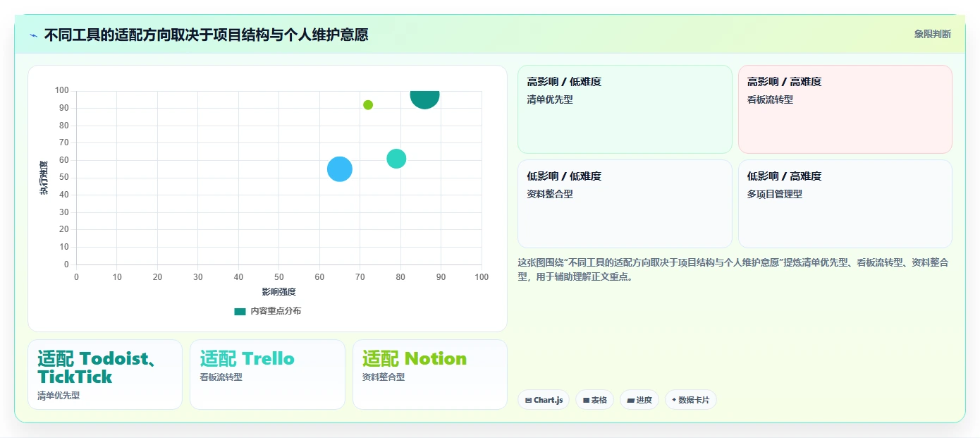Click the 内容重点分布 legend label
Viewport: 980px width, 438px height.
click(276, 311)
